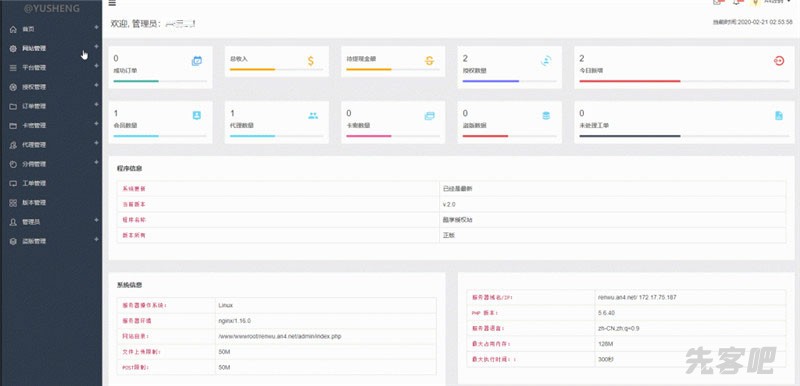Screen dimensions: 800x386
Task: Click the document icon on the 未处理工单 card
Action: click(x=779, y=116)
